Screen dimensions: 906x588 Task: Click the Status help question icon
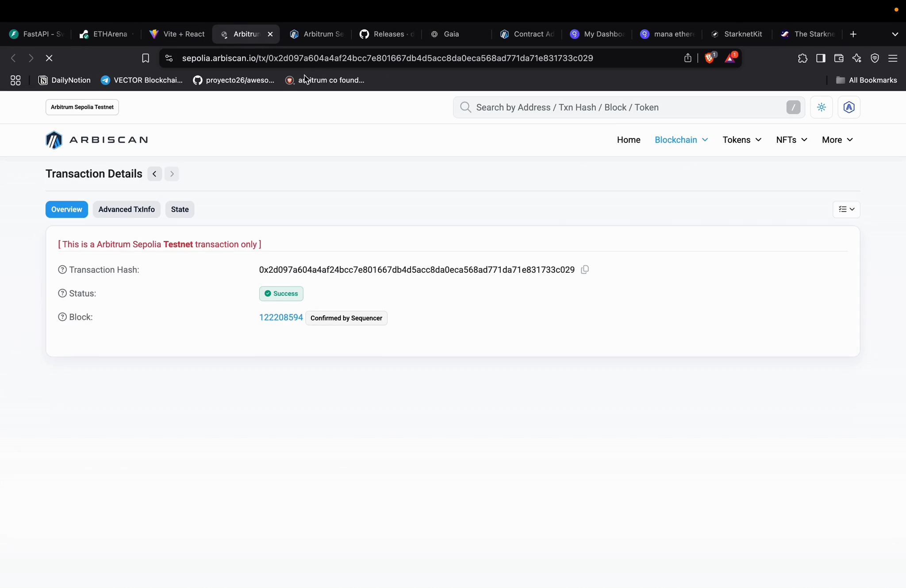coord(62,293)
